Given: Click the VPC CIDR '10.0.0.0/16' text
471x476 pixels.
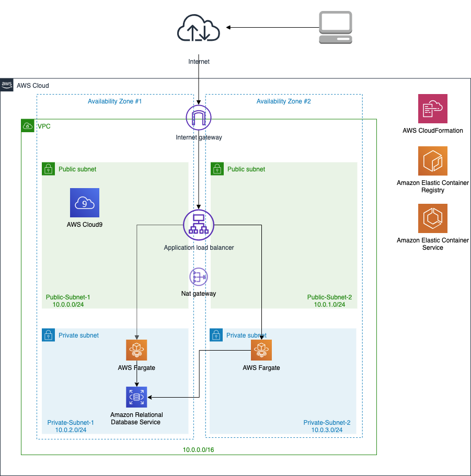Looking at the screenshot, I should [198, 450].
